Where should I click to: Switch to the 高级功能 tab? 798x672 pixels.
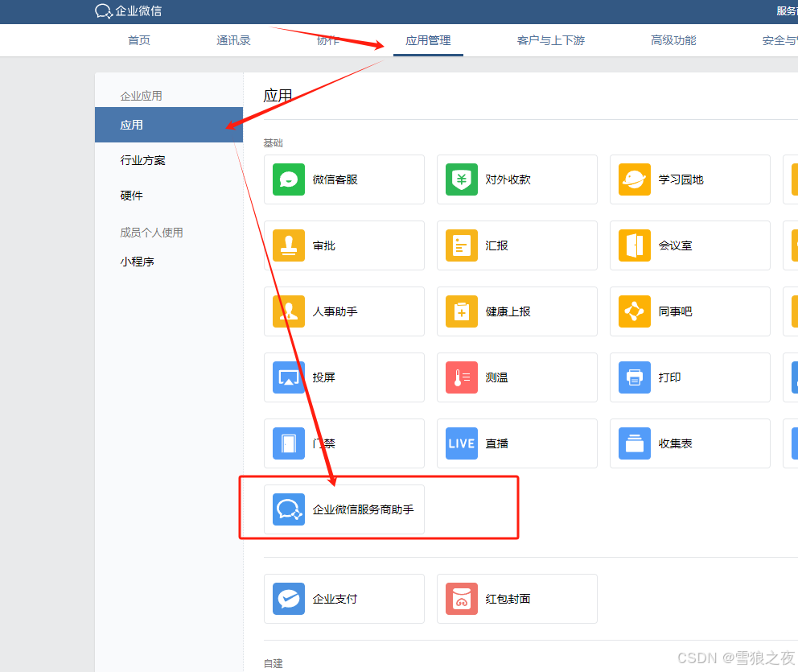(x=673, y=40)
